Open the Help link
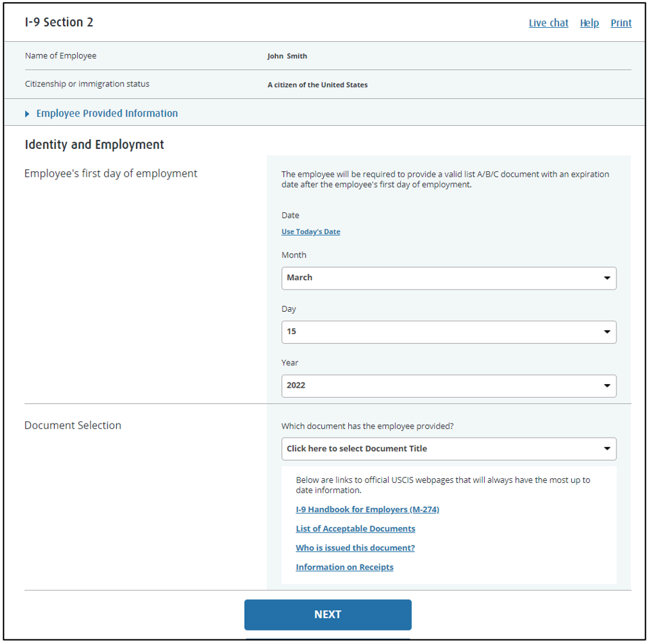 click(589, 23)
